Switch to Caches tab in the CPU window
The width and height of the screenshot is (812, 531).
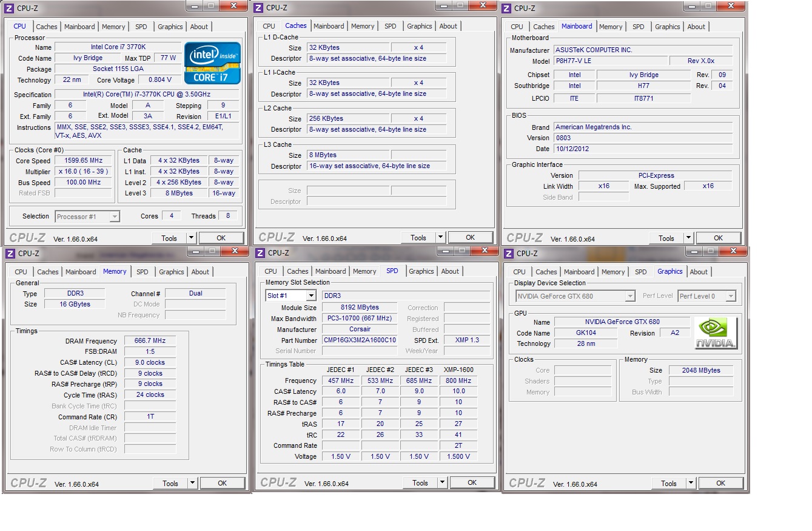coord(47,27)
